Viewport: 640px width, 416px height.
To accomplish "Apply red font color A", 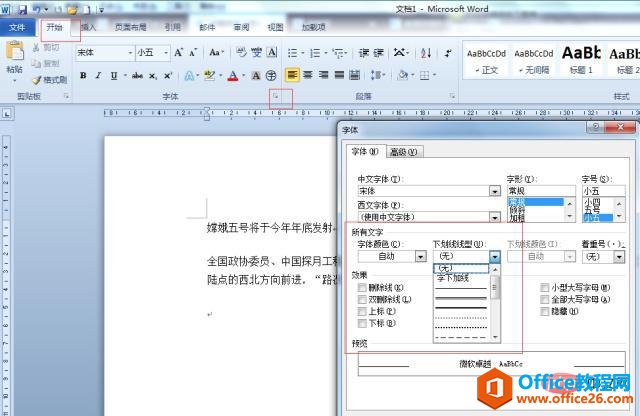I will 233,76.
